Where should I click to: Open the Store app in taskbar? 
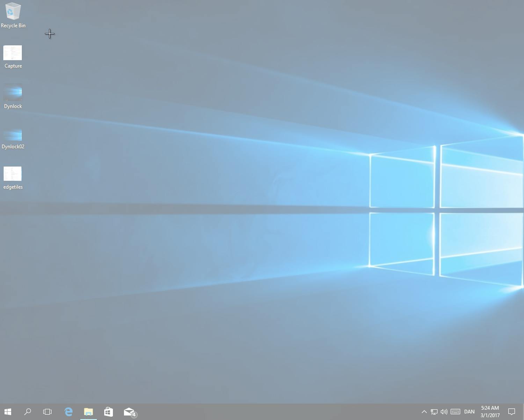[x=108, y=412]
